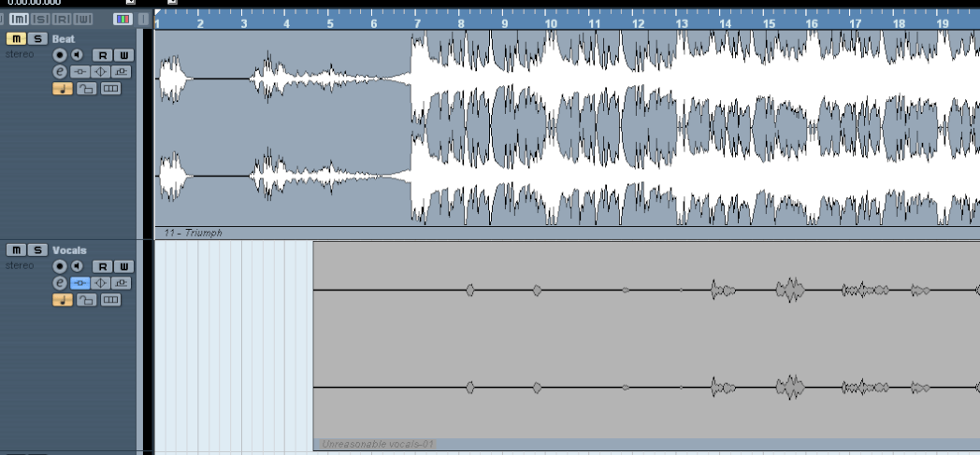Image resolution: width=980 pixels, height=455 pixels.
Task: Mute the Vocals track
Action: [16, 250]
